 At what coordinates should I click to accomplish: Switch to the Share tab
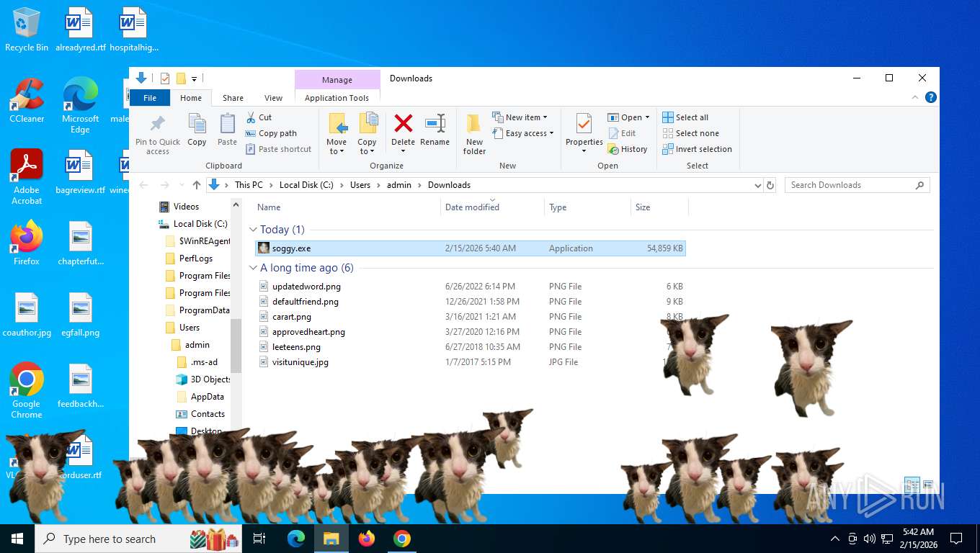point(233,98)
